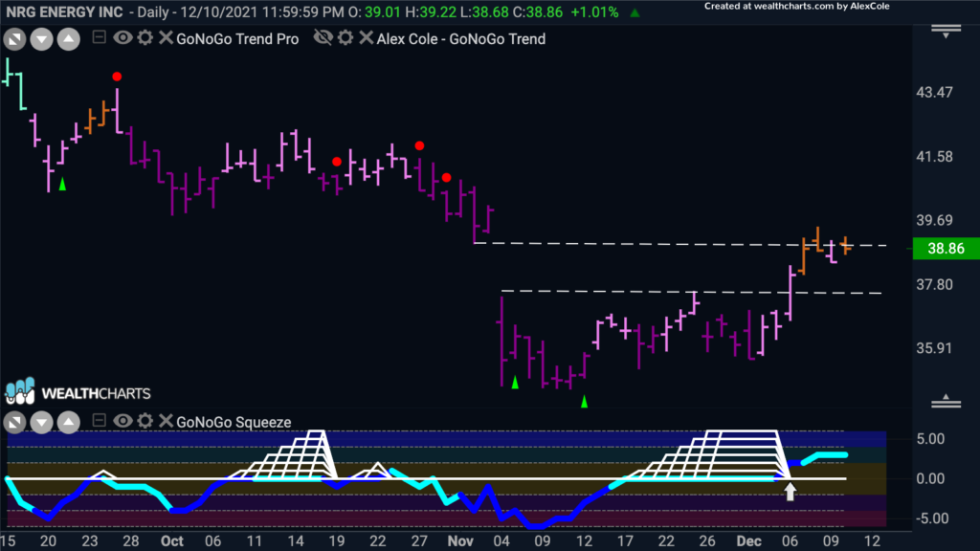Remove the GoNoGo Trend Pro indicator
The image size is (980, 551).
click(166, 38)
